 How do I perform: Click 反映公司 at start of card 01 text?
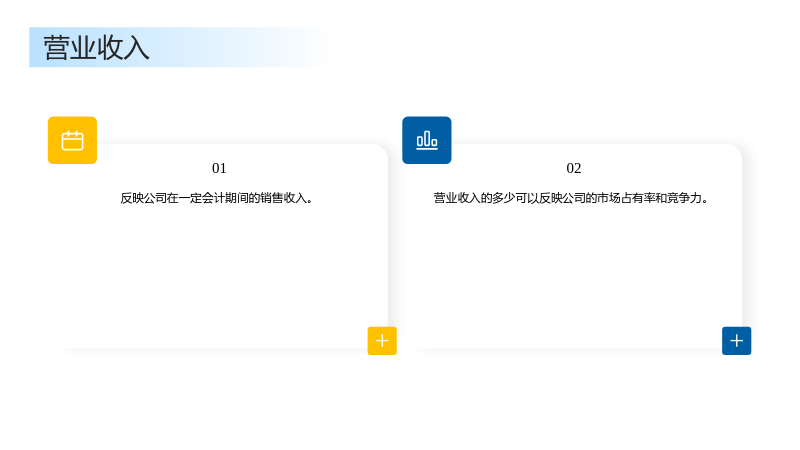143,198
